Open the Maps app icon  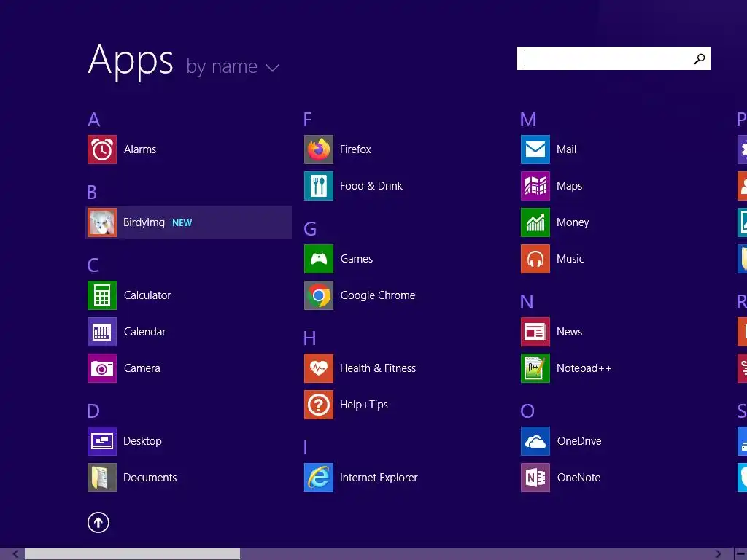(x=535, y=186)
